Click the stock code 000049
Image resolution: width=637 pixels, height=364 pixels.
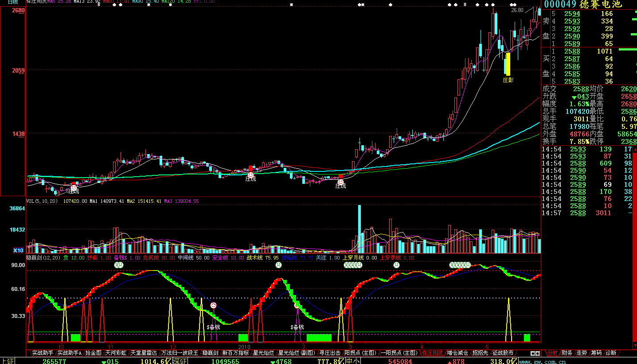pos(560,4)
